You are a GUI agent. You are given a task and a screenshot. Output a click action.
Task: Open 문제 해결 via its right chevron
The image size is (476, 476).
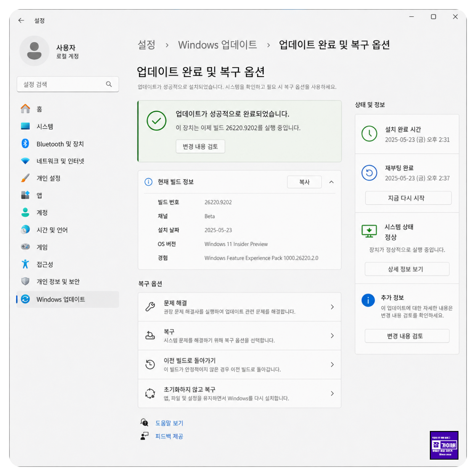pos(332,307)
